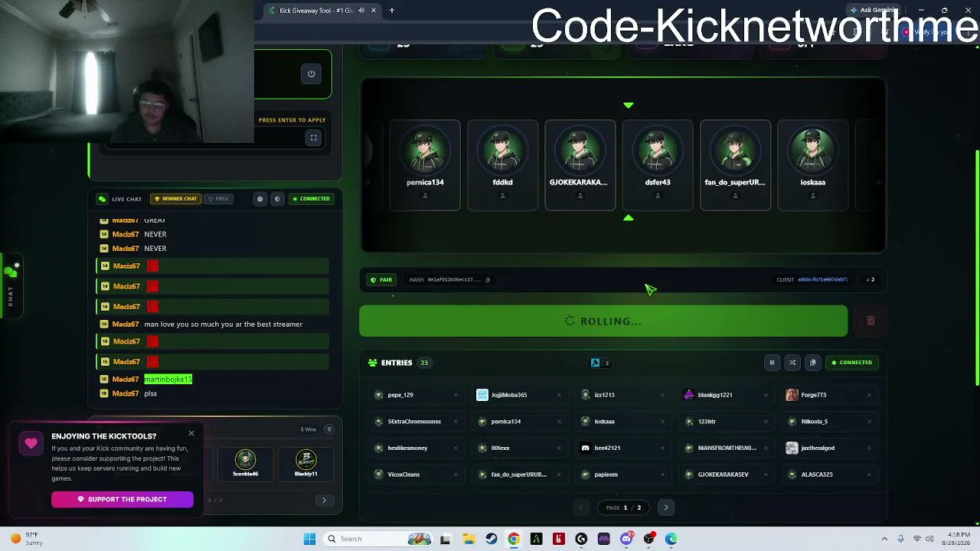Click the green people Entries icon

(372, 363)
